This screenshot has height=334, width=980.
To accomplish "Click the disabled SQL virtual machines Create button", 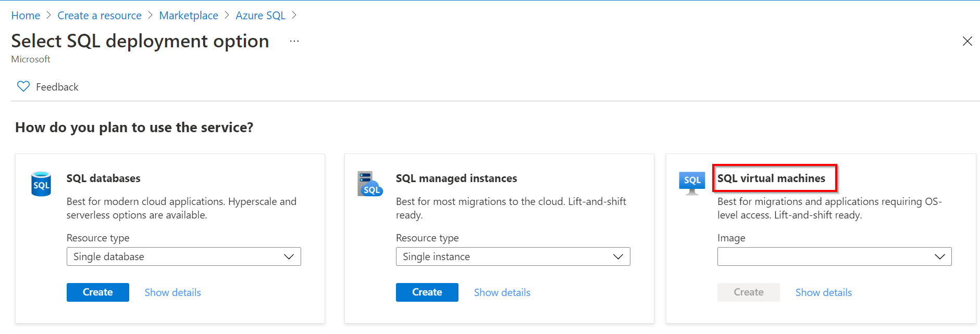I will [x=749, y=292].
